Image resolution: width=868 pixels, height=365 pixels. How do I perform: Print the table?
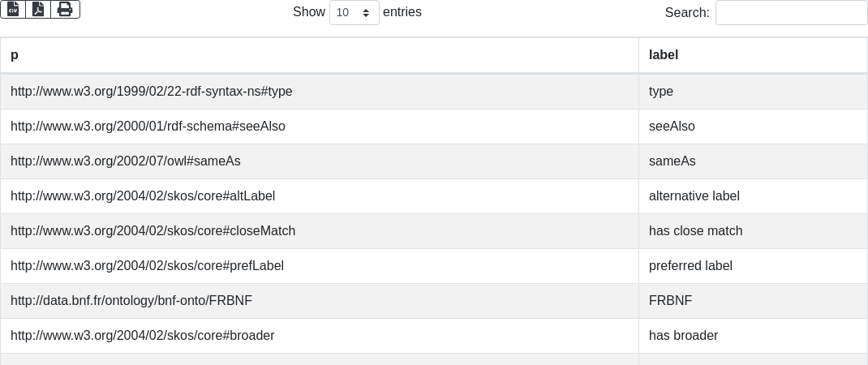(65, 9)
